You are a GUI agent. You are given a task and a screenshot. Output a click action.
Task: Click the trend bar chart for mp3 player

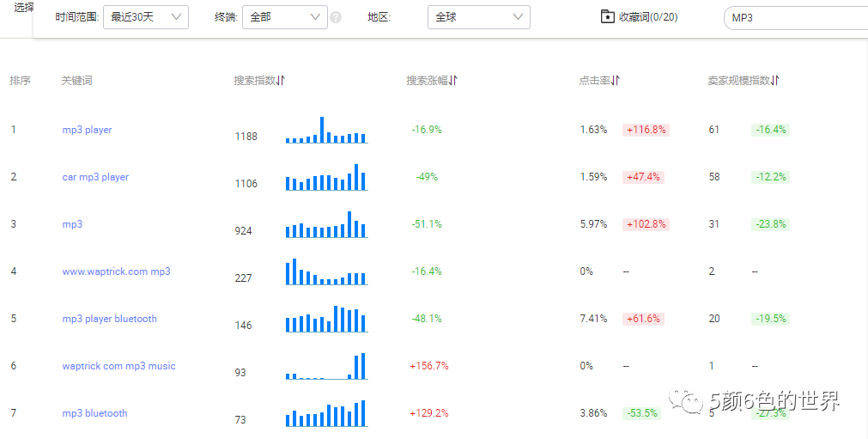(x=326, y=130)
